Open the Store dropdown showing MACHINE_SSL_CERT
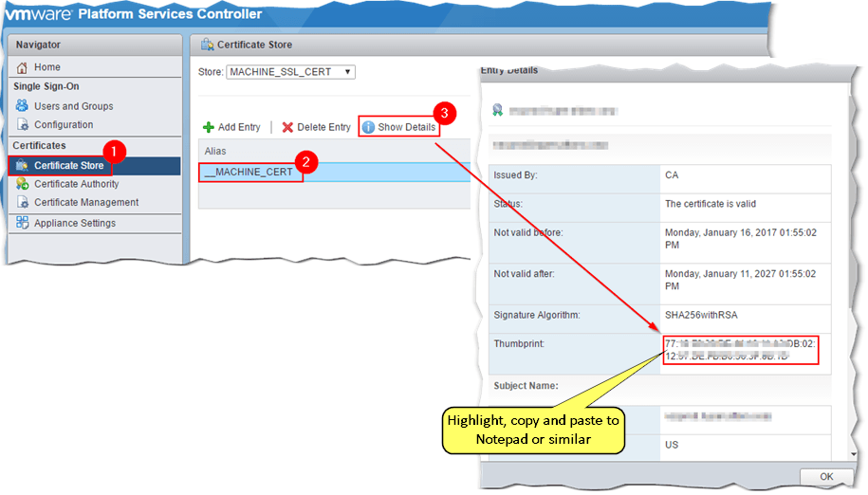This screenshot has height=495, width=868. click(x=290, y=72)
